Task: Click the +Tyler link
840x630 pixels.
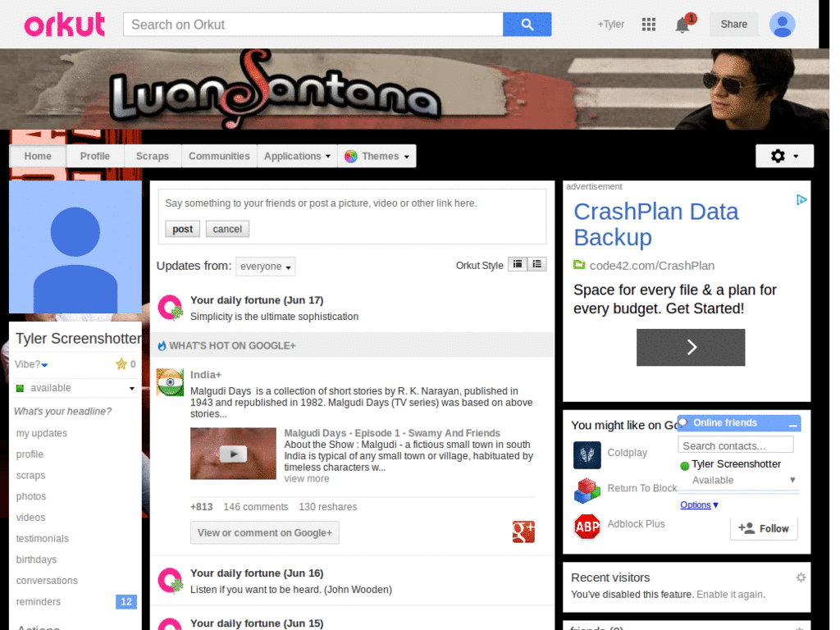Action: [x=610, y=24]
